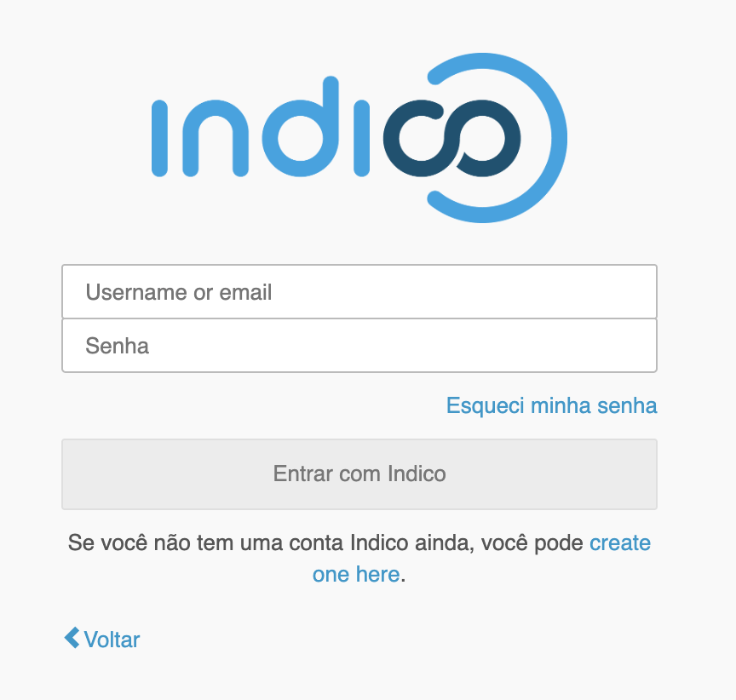Image resolution: width=736 pixels, height=700 pixels.
Task: Focus the Senha password field
Action: point(359,345)
